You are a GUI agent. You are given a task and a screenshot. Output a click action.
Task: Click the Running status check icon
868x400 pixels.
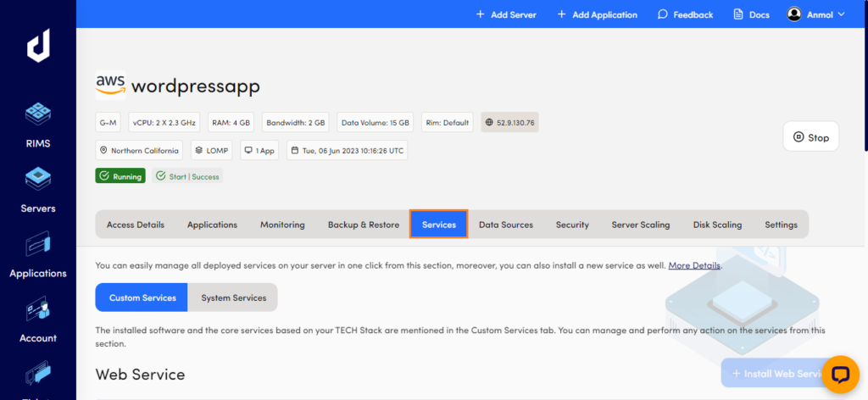(x=104, y=176)
